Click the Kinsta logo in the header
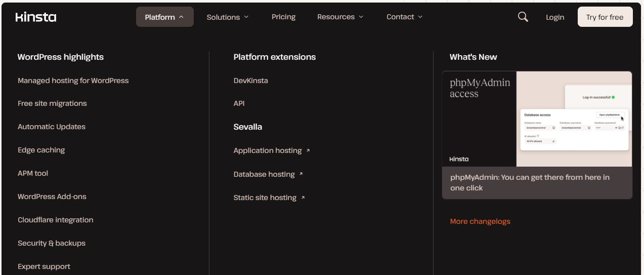The image size is (644, 275). 36,17
